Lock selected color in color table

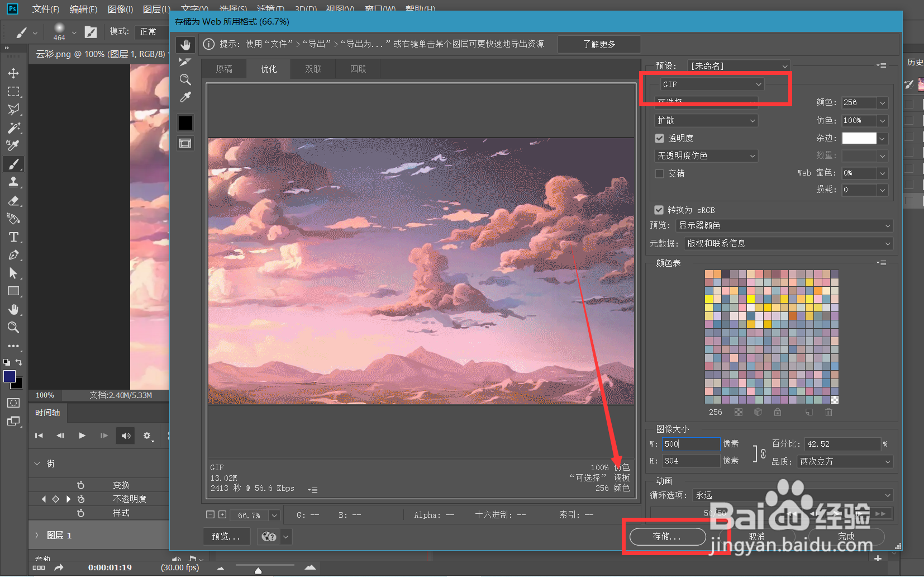coord(777,412)
